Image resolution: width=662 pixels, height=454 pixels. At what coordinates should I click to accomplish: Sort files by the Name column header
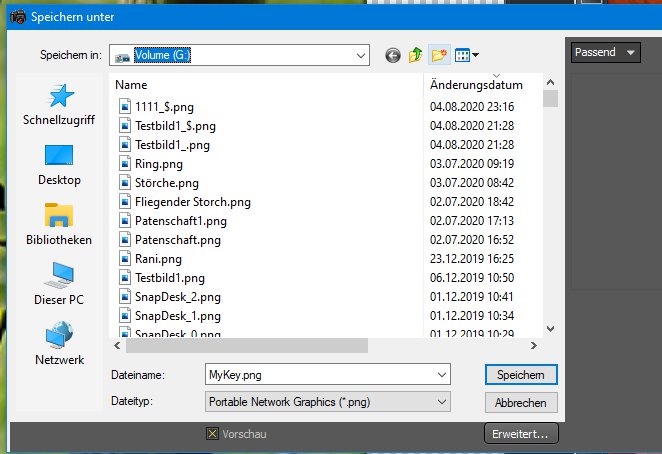[x=132, y=85]
